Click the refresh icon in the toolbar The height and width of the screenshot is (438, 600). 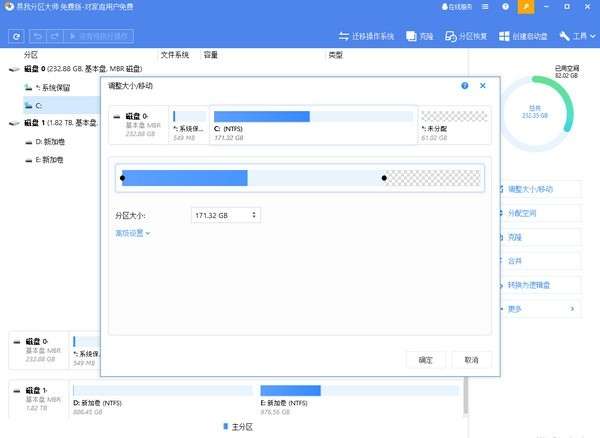[16, 36]
